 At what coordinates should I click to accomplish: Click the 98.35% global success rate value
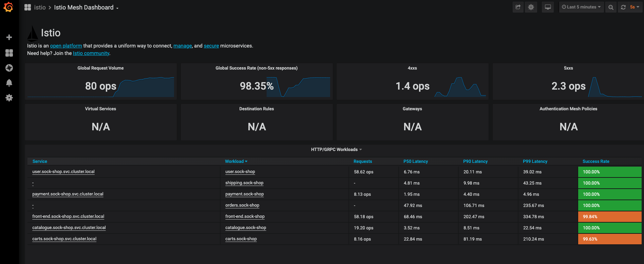point(257,86)
